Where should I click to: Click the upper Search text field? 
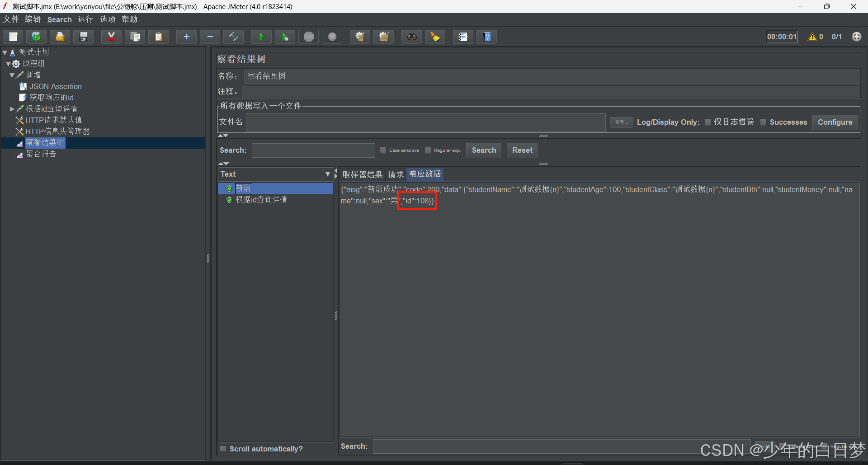[x=313, y=150]
